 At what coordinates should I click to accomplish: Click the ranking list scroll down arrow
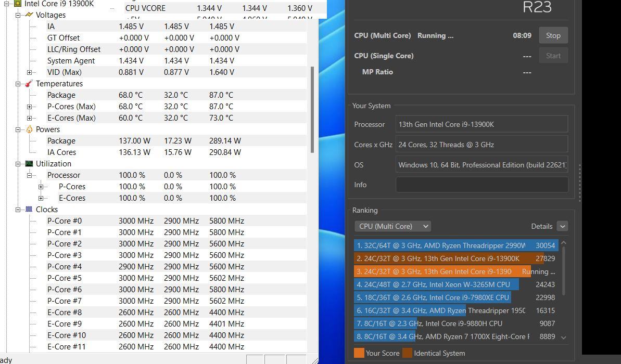[x=564, y=337]
